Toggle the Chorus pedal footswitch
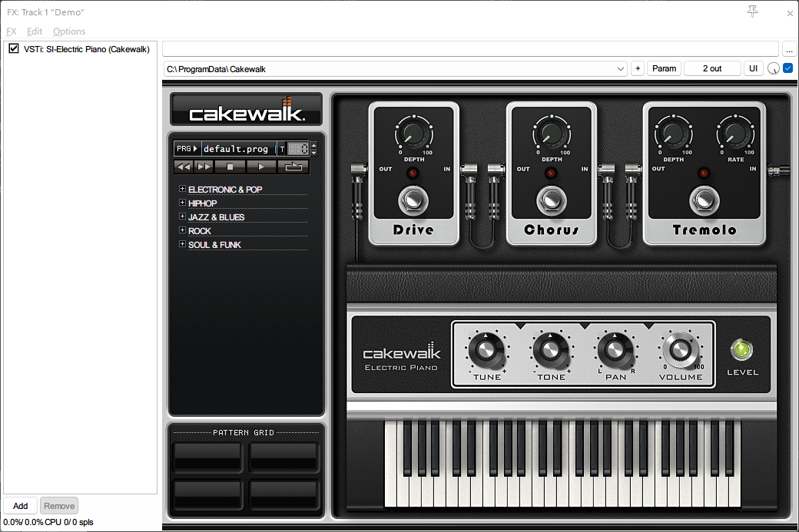The height and width of the screenshot is (532, 799). coord(552,200)
